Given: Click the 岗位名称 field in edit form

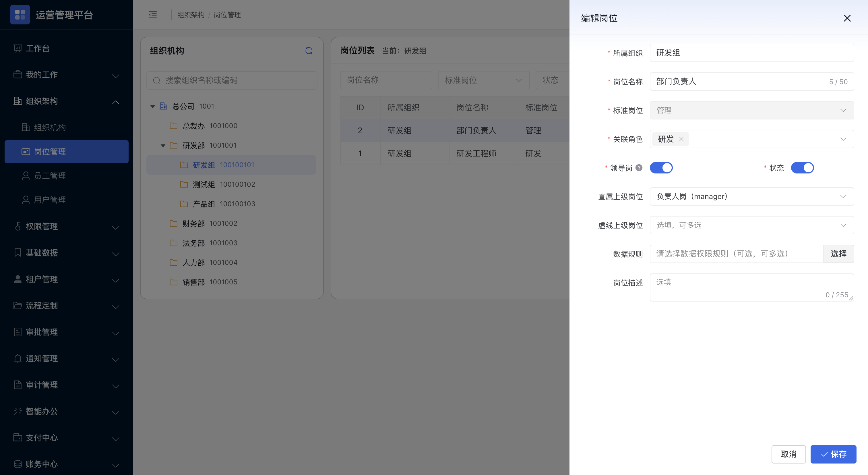Looking at the screenshot, I should [x=752, y=82].
